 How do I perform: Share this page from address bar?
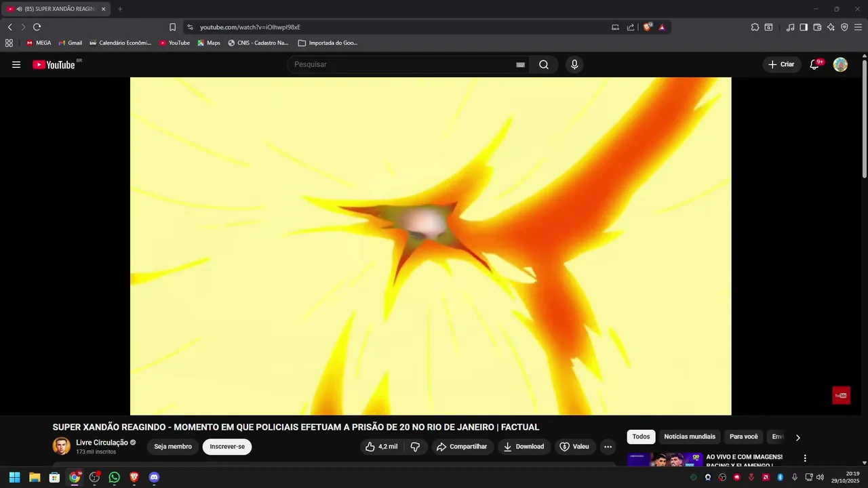[631, 27]
